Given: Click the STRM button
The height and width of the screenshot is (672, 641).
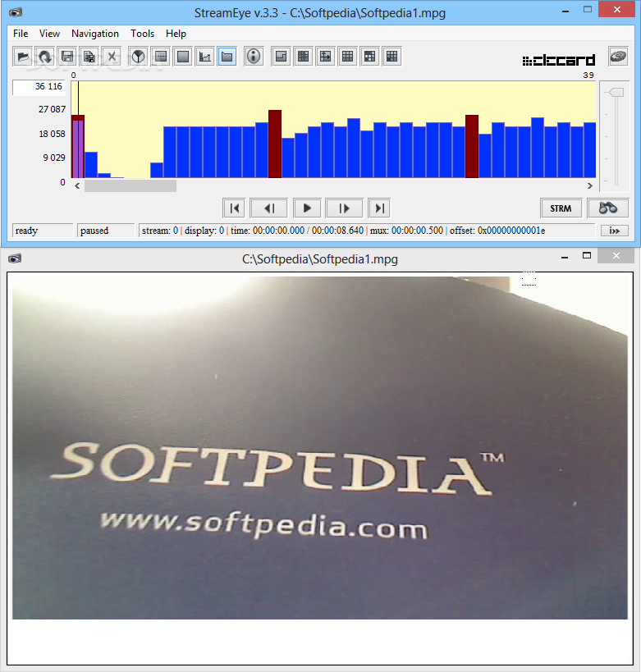Looking at the screenshot, I should [561, 208].
